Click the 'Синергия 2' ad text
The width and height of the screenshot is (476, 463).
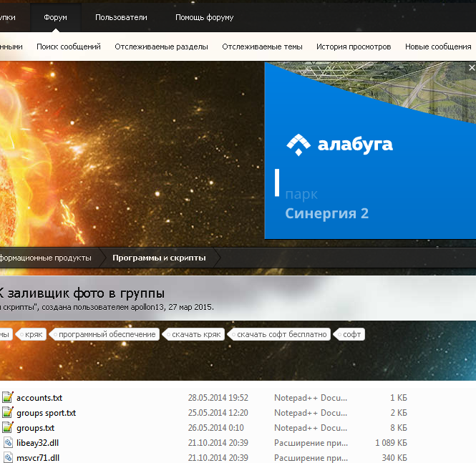click(326, 213)
